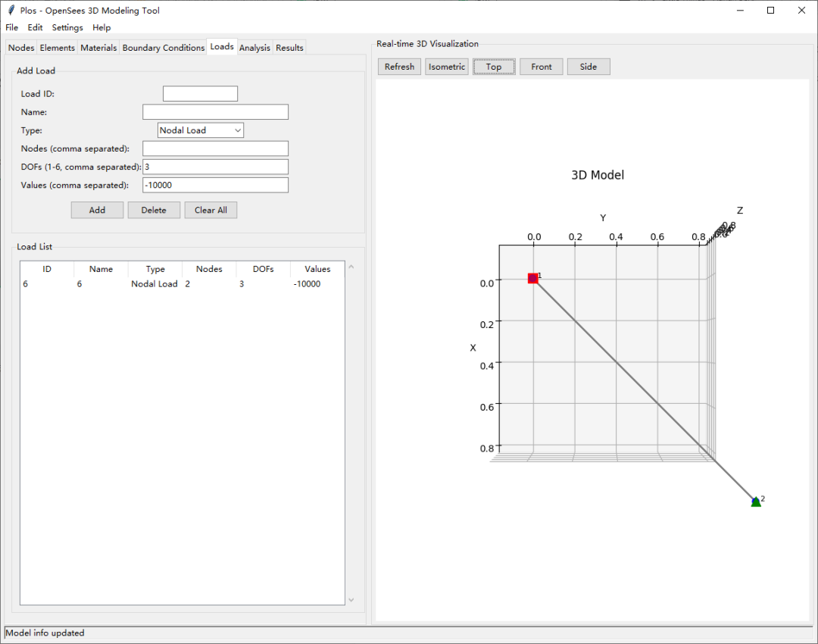Select the Loads tab
Screen dimensions: 818x644
pos(222,46)
